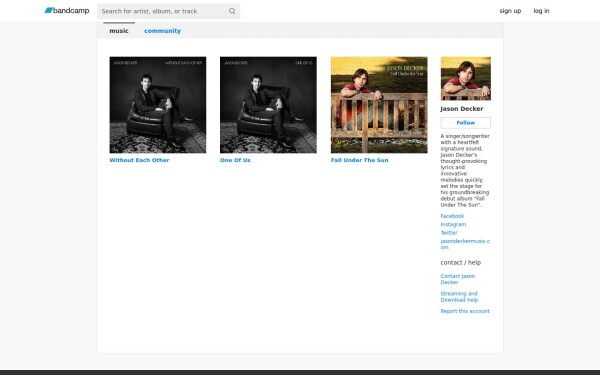Follow Jason Decker
The height and width of the screenshot is (375, 600).
[x=466, y=123]
